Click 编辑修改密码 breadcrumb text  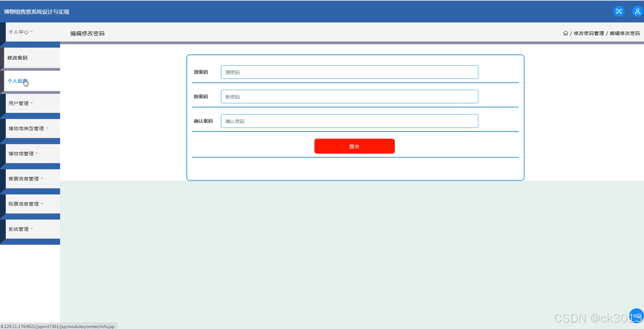[x=625, y=33]
